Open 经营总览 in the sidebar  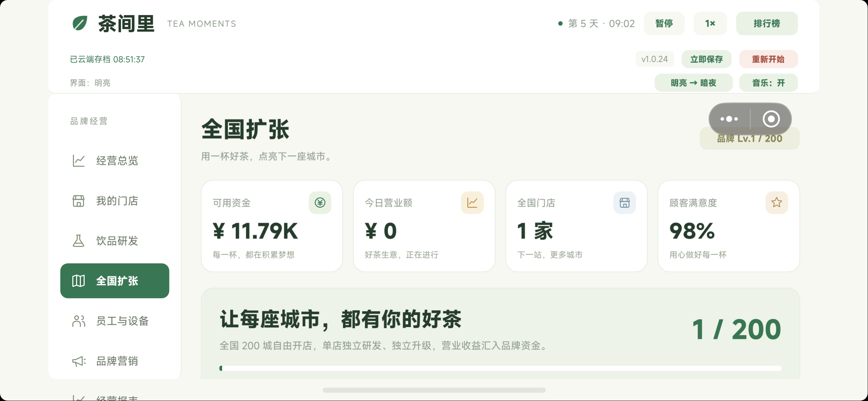[x=115, y=160]
